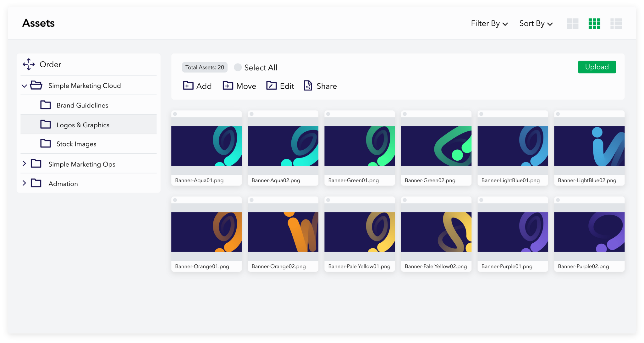Enable Select All
Image resolution: width=644 pixels, height=343 pixels.
pyautogui.click(x=238, y=67)
